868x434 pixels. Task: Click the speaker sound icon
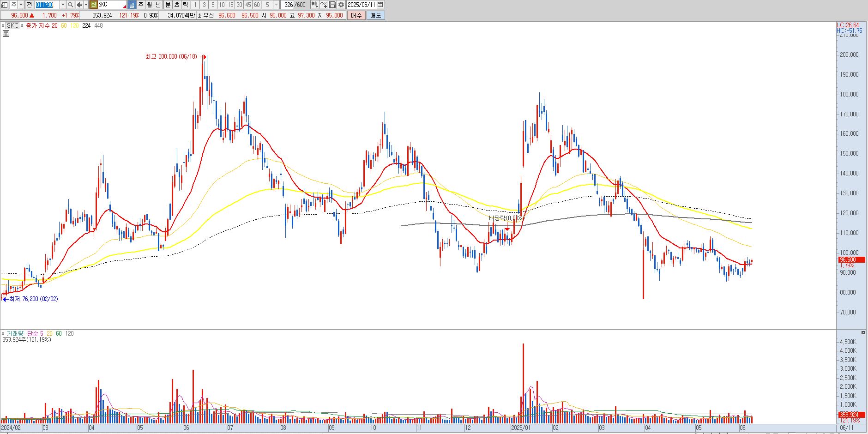click(x=79, y=5)
